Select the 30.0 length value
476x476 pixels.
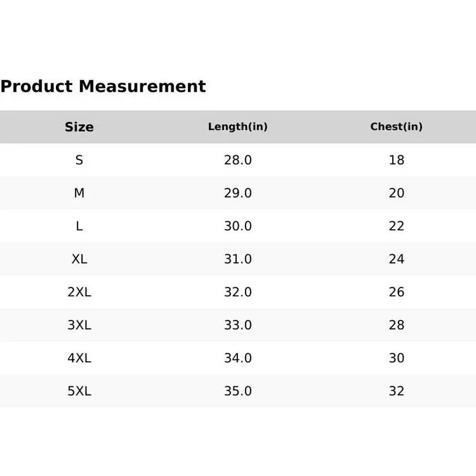coord(237,226)
